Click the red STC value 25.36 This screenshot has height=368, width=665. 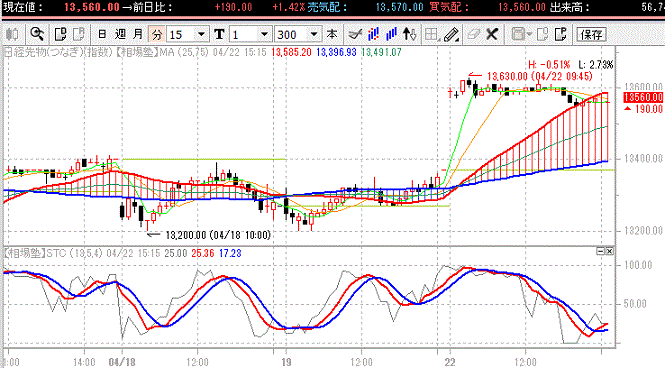[203, 253]
